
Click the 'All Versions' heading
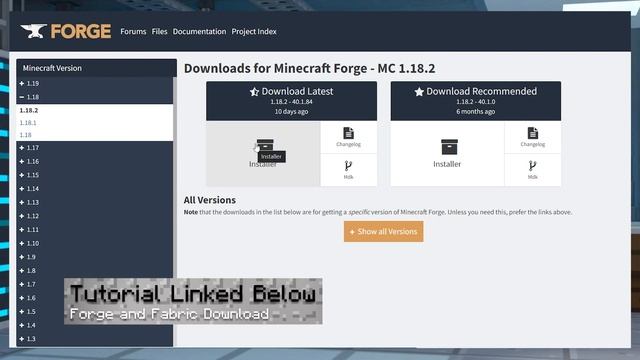(209, 200)
